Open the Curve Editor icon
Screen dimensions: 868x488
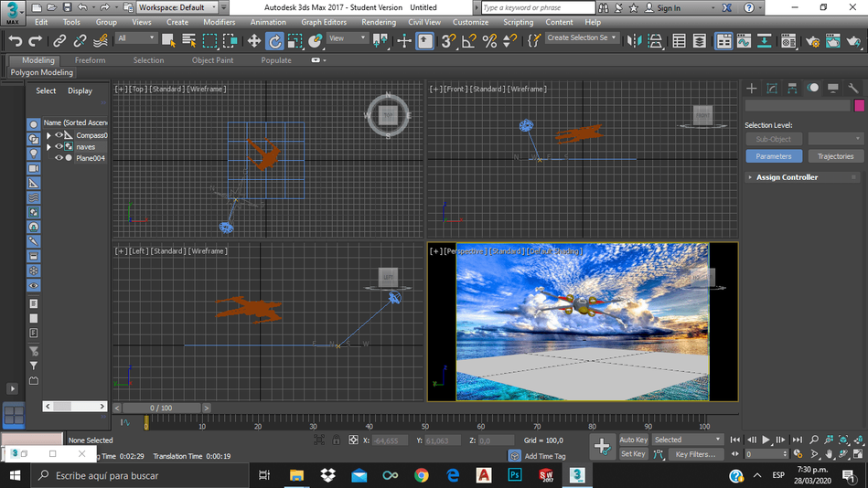tap(743, 41)
